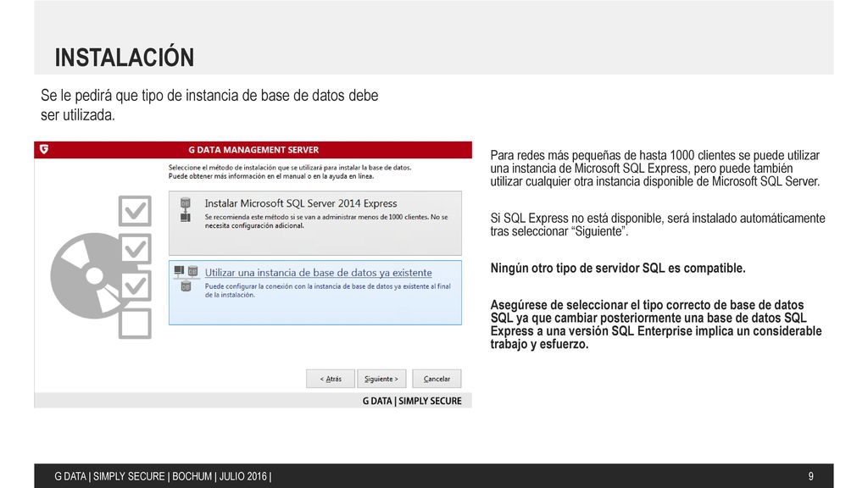Click the instruction text 'Seleccione el método de instalación'
The height and width of the screenshot is (488, 868).
click(x=290, y=171)
